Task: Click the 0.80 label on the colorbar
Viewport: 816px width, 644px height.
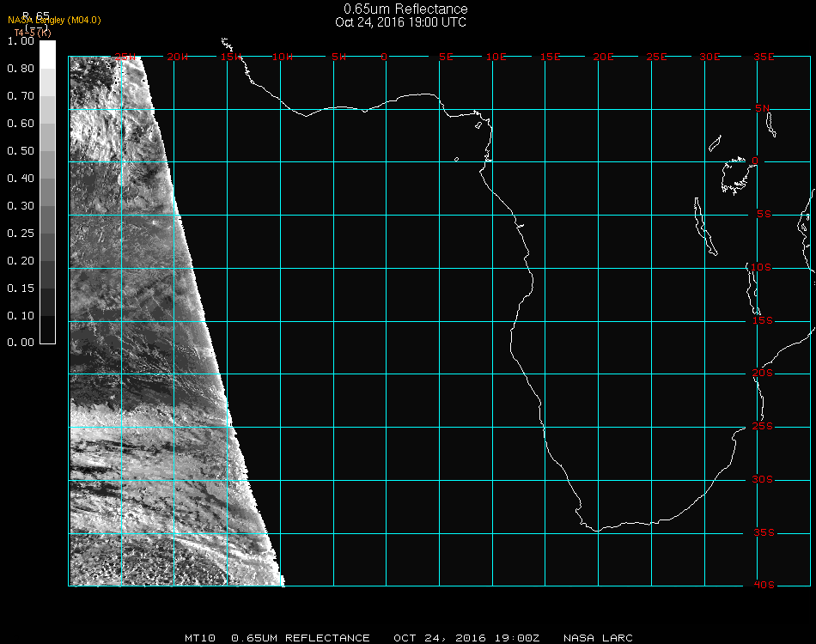Action: (x=20, y=69)
